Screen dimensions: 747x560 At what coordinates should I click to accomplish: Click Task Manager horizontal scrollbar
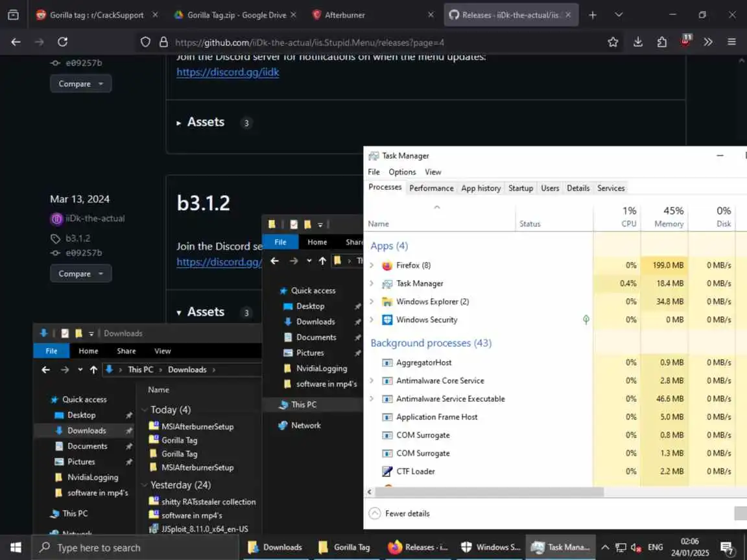[x=489, y=492]
